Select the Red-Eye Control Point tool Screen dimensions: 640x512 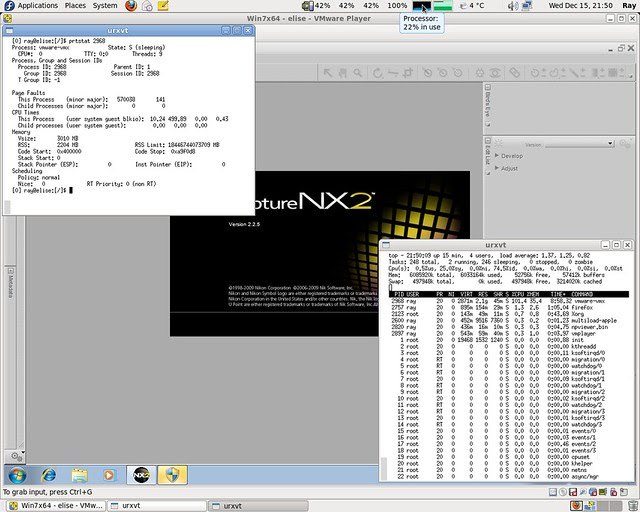pyautogui.click(x=495, y=73)
